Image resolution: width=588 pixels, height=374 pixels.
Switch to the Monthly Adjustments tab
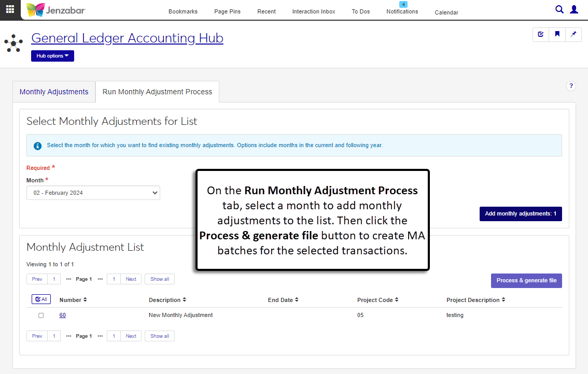(x=54, y=92)
